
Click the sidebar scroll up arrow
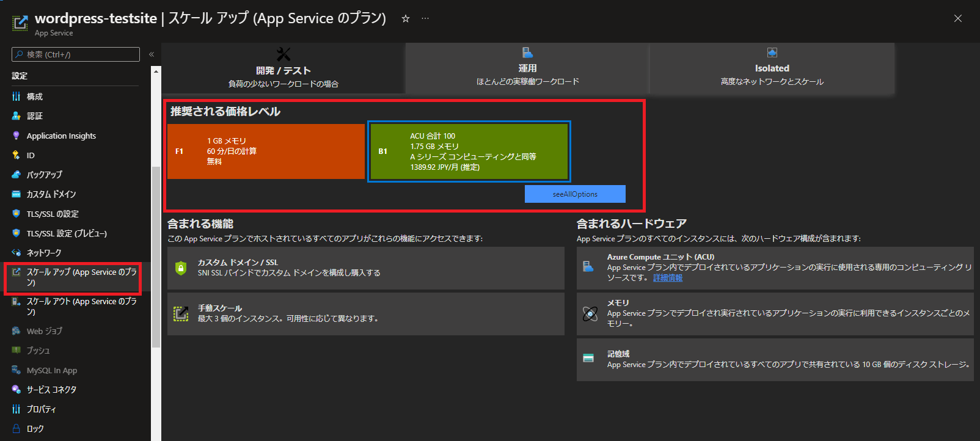tap(156, 71)
